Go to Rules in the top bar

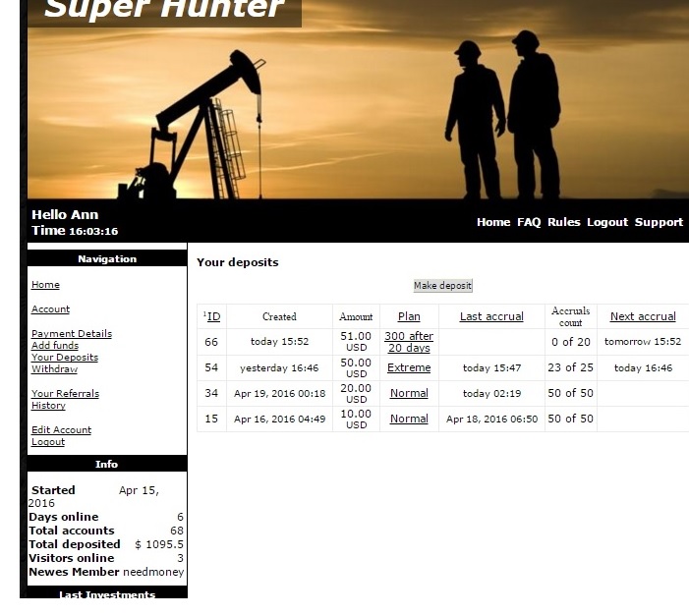click(563, 222)
